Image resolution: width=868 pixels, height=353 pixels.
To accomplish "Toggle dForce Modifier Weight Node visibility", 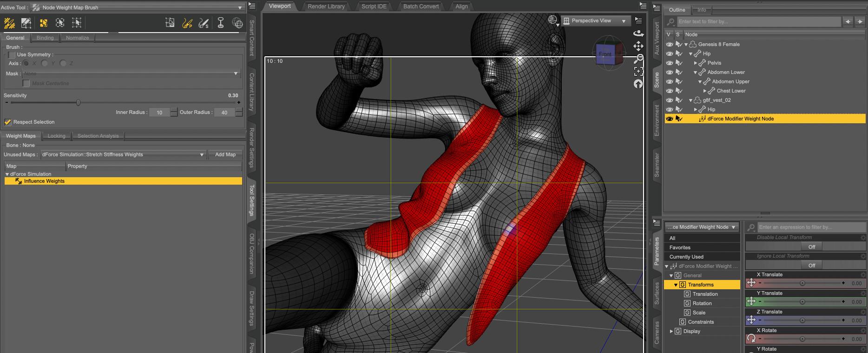I will point(669,119).
